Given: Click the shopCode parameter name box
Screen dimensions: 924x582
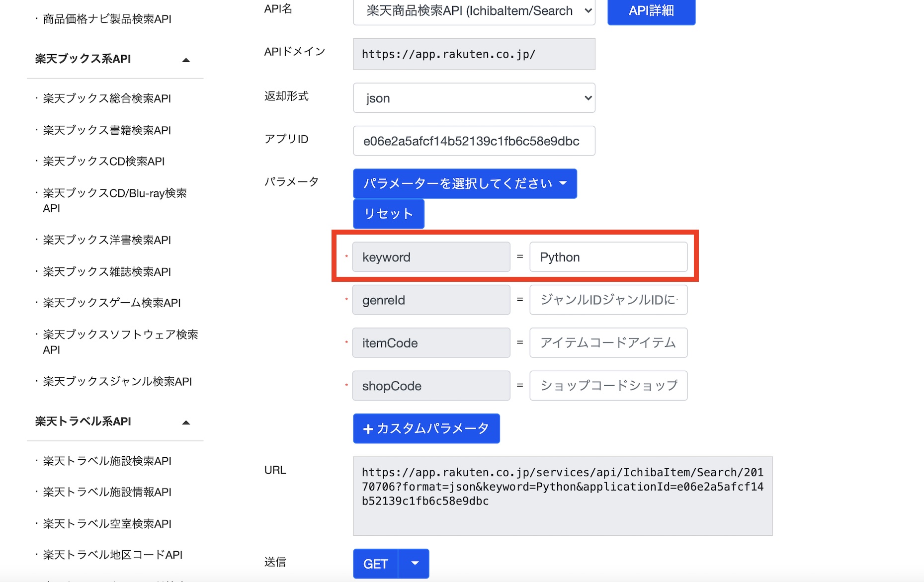Looking at the screenshot, I should (431, 386).
